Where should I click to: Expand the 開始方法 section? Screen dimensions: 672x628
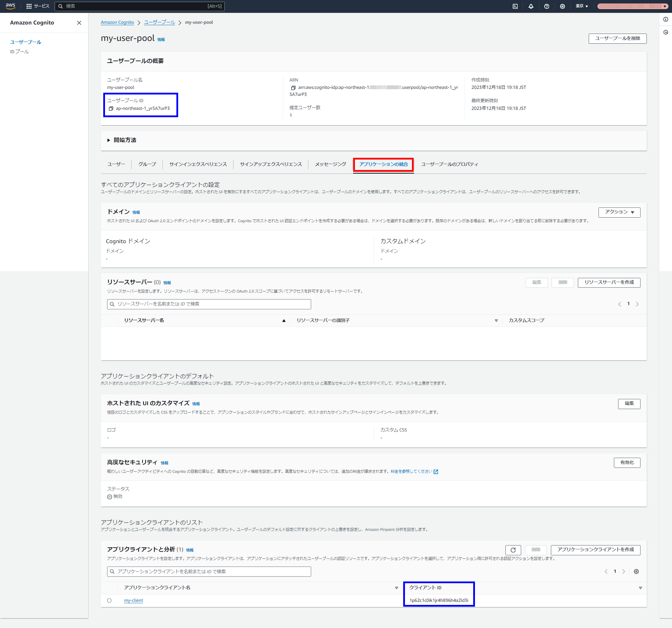tap(124, 140)
